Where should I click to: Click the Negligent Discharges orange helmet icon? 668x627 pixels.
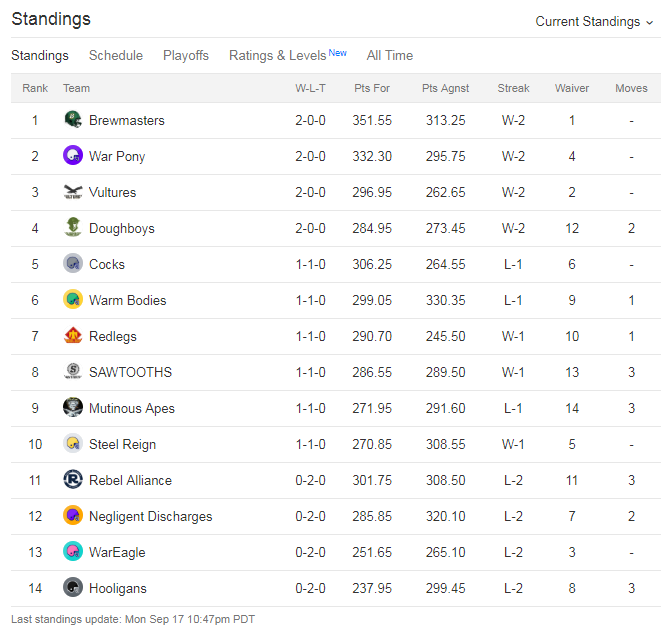coord(73,515)
